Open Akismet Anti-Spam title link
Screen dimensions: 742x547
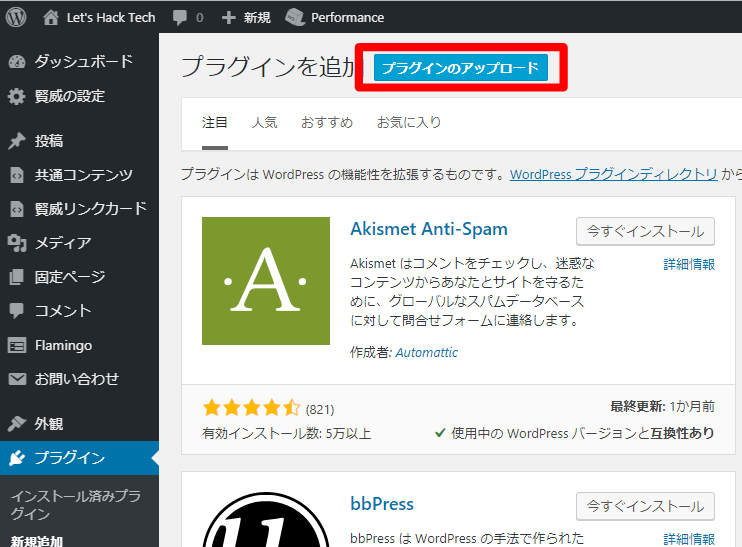point(429,229)
